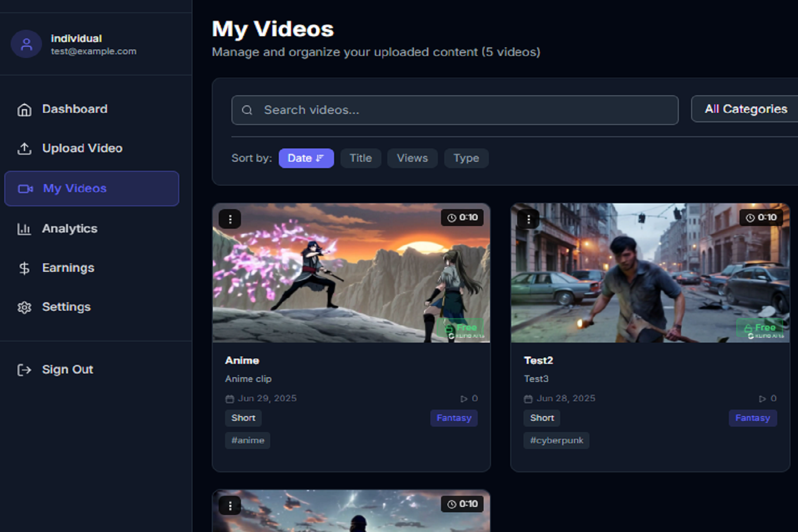Click the Short label on Test2 card
798x532 pixels.
[x=542, y=418]
